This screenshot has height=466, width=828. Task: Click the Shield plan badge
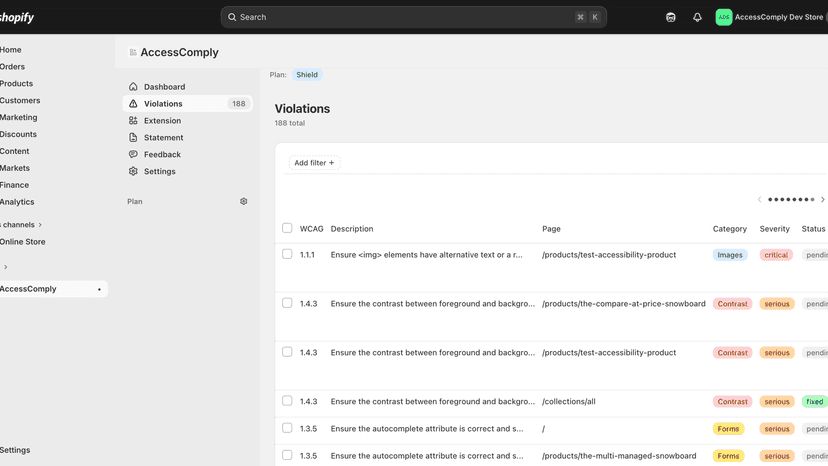point(307,74)
